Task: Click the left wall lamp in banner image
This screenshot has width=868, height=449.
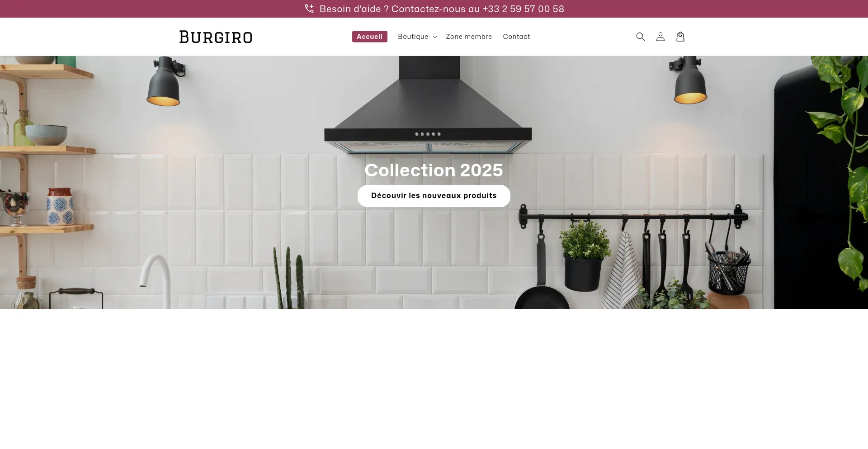Action: coord(165,81)
